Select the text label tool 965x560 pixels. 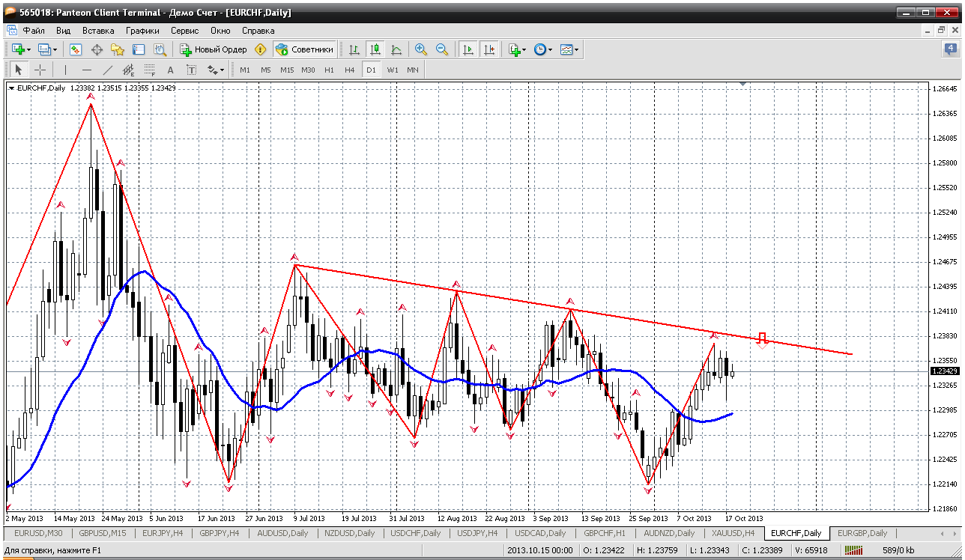coord(170,70)
